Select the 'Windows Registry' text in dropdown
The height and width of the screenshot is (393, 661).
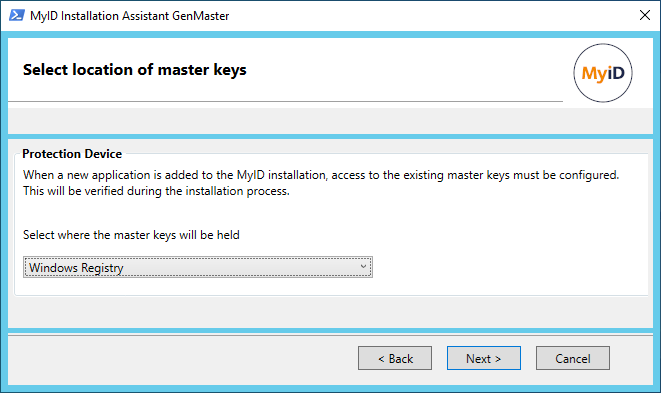point(76,268)
